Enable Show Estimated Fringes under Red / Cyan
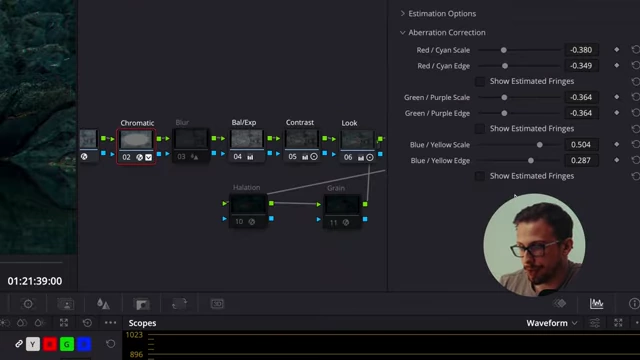 pyautogui.click(x=480, y=81)
